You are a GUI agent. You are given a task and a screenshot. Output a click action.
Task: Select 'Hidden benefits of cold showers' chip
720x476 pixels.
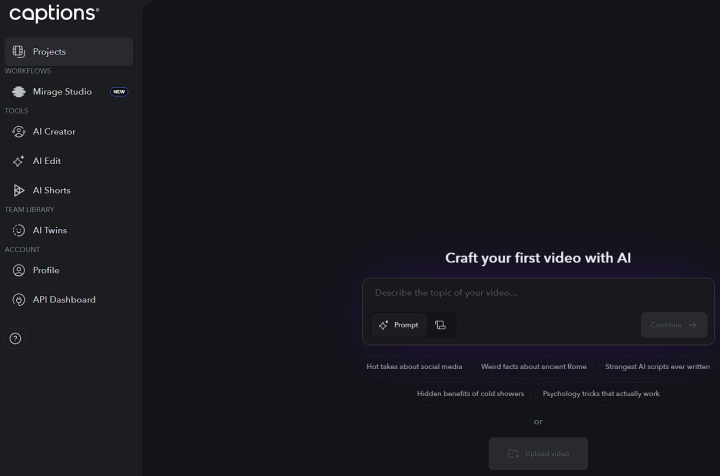tap(470, 394)
